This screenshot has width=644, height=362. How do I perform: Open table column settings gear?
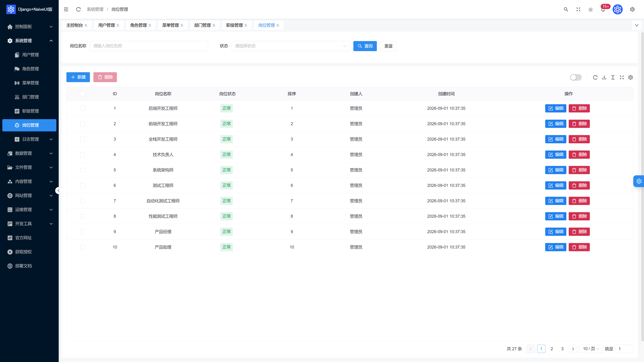click(x=631, y=77)
